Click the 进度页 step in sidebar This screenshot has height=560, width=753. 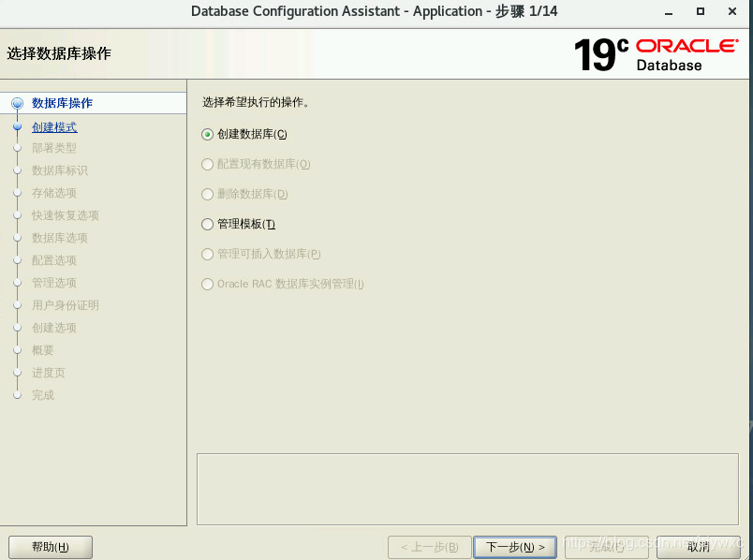click(48, 373)
